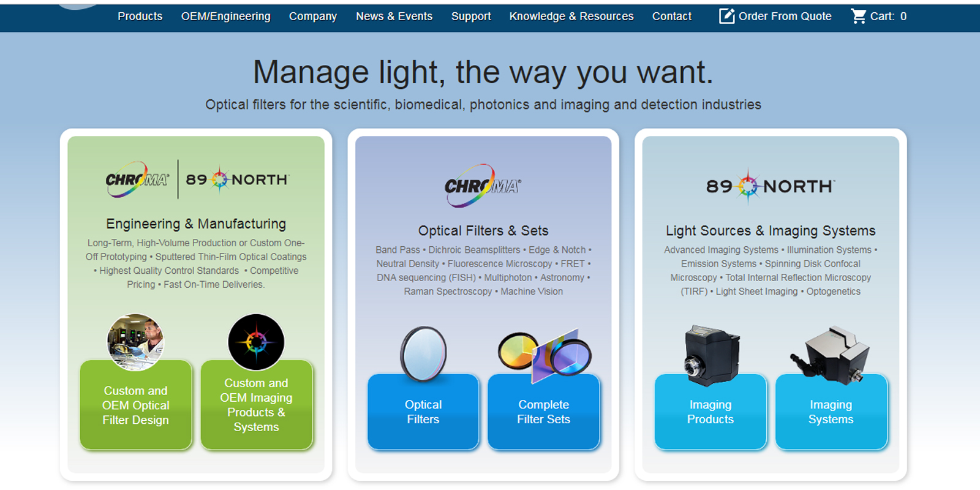Click the silver imaging system device image

point(831,355)
